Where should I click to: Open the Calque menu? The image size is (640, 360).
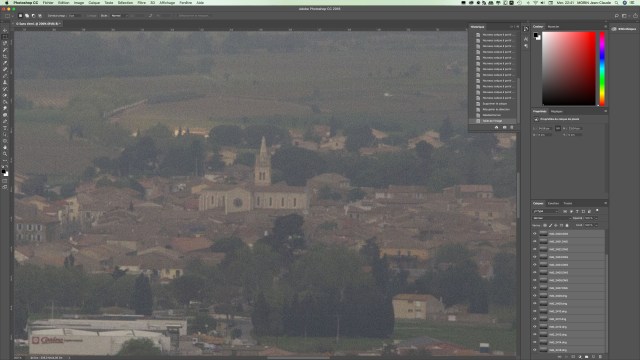94,2
